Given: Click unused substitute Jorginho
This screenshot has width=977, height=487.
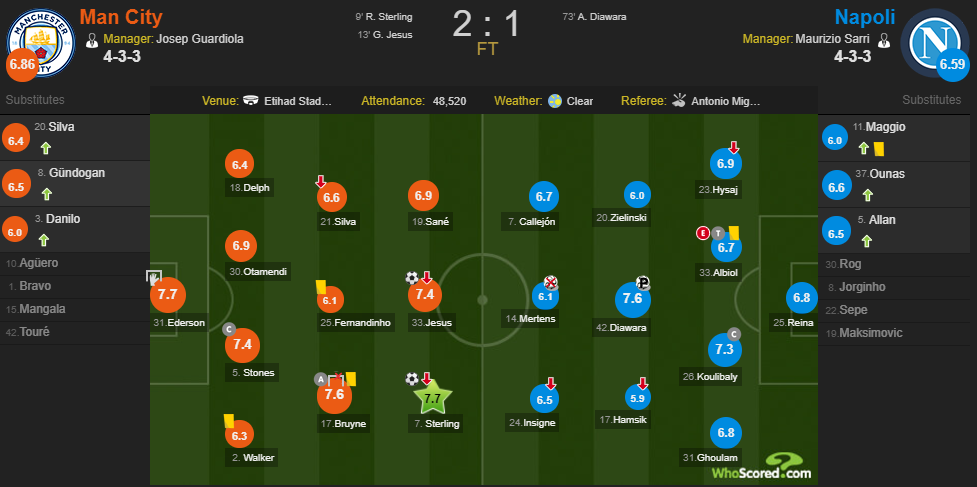Looking at the screenshot, I should (897, 287).
